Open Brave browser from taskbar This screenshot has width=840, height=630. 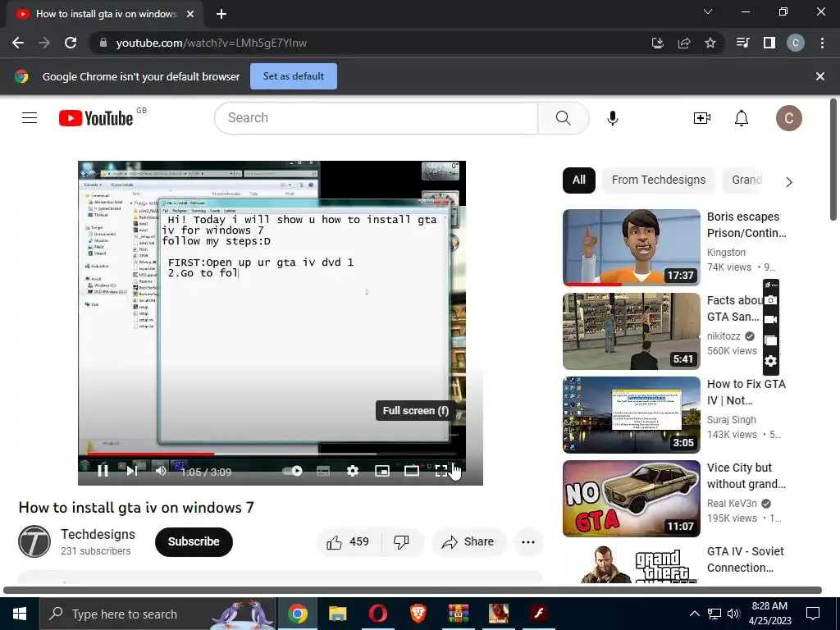coord(418,614)
